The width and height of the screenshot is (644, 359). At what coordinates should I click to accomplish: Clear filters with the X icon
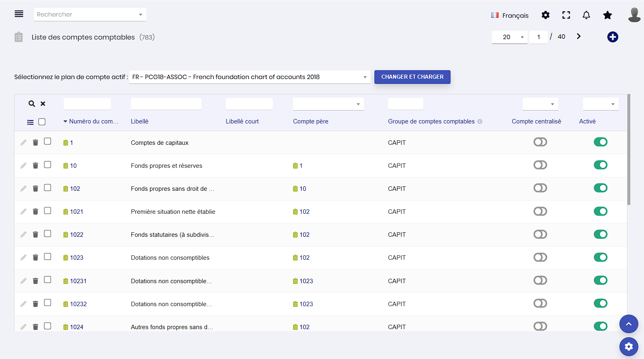coord(43,104)
